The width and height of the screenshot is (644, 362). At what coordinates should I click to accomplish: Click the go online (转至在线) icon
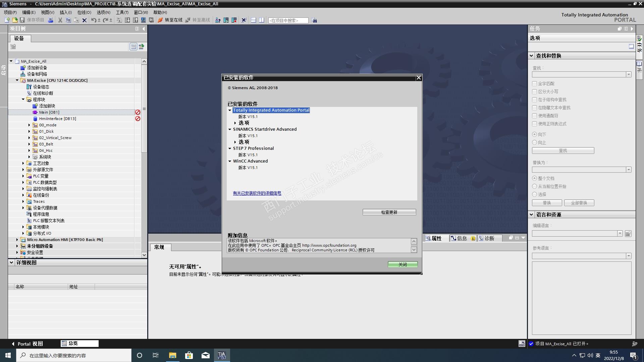click(x=160, y=20)
